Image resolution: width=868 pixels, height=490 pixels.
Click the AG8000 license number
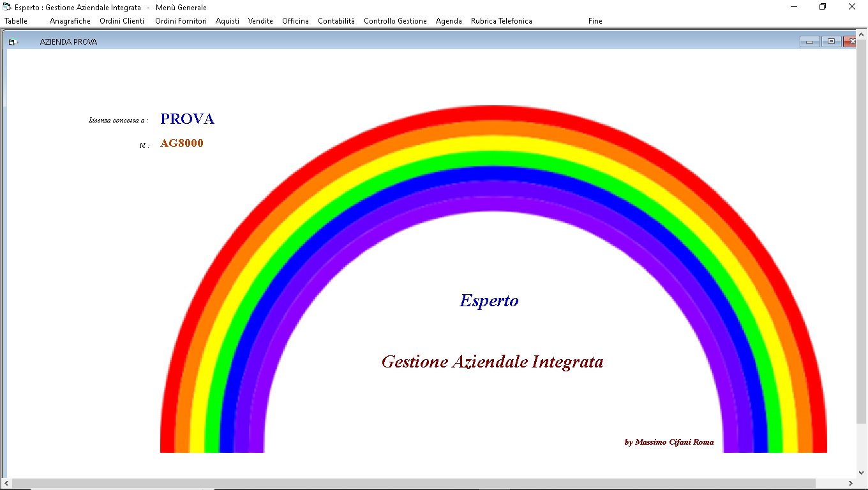182,143
